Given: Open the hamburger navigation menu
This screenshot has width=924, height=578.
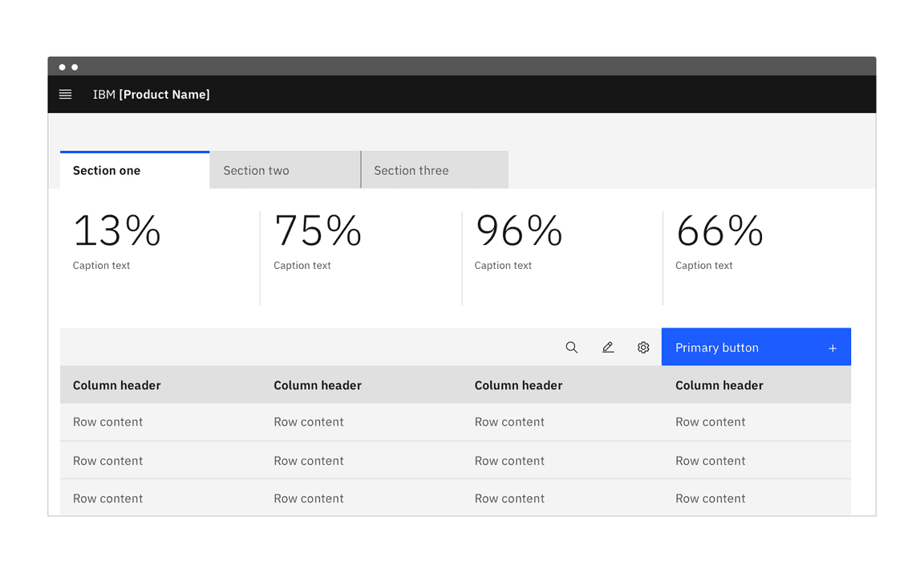Looking at the screenshot, I should tap(65, 94).
